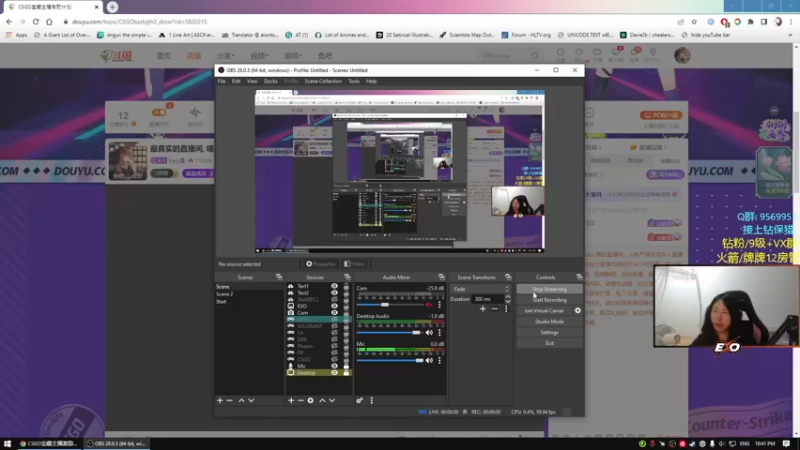
Task: Open the Fade transition dropdown
Action: (x=481, y=289)
